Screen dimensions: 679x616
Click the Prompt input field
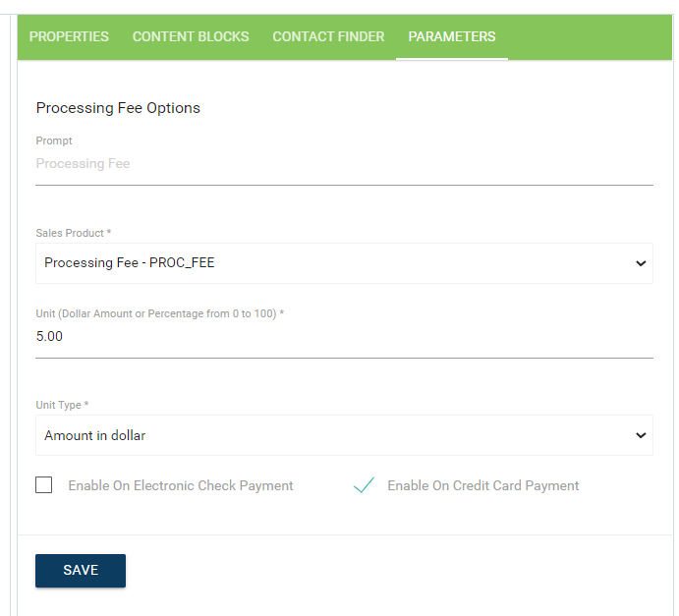344,164
